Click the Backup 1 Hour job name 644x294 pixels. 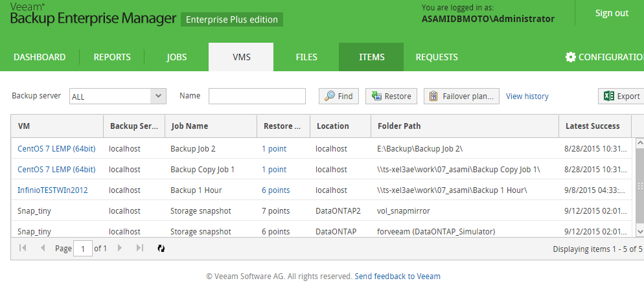click(x=196, y=190)
